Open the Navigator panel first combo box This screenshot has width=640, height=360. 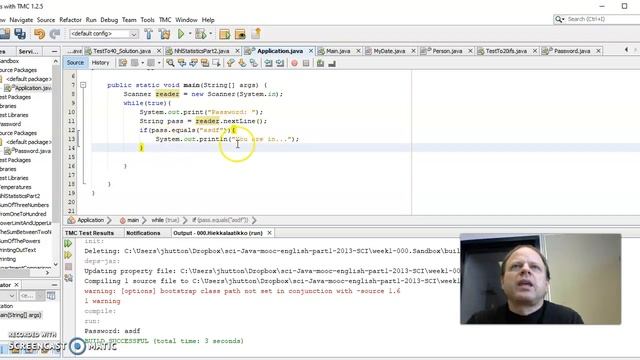tap(8, 296)
